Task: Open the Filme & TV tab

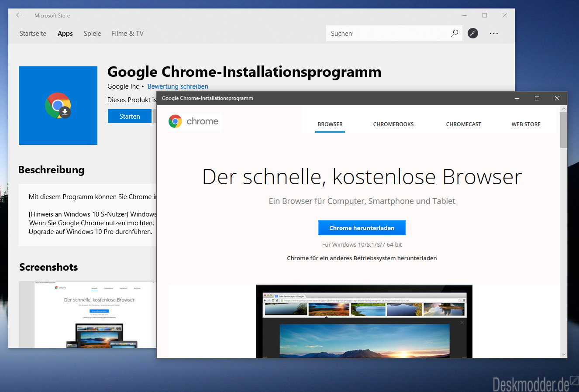Action: (x=128, y=34)
